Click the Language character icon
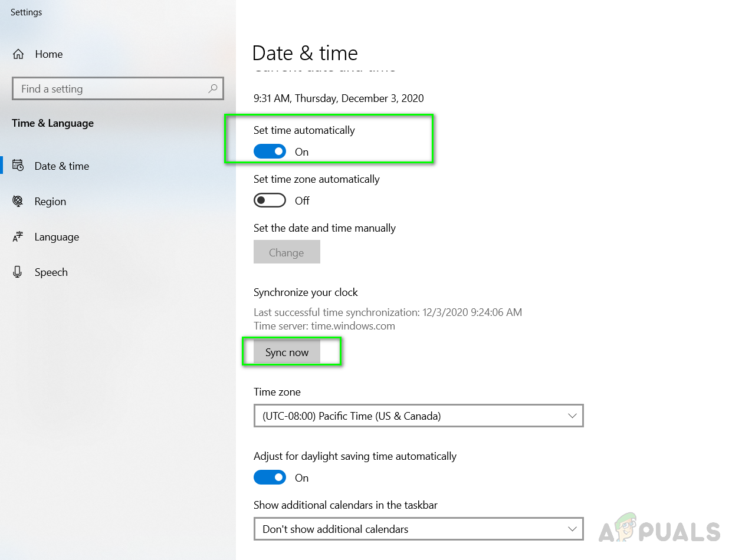The width and height of the screenshot is (732, 560). click(18, 237)
